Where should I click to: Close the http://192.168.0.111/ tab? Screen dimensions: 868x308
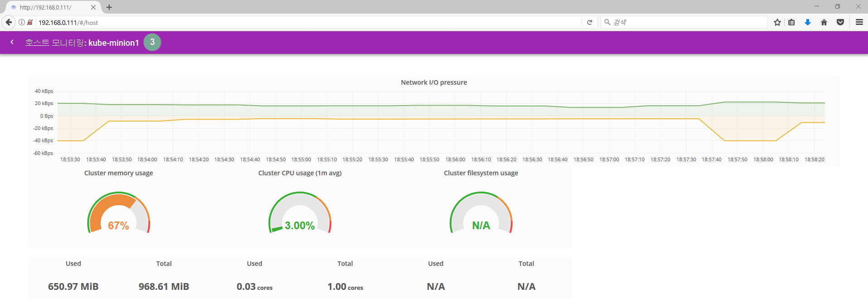tap(93, 7)
